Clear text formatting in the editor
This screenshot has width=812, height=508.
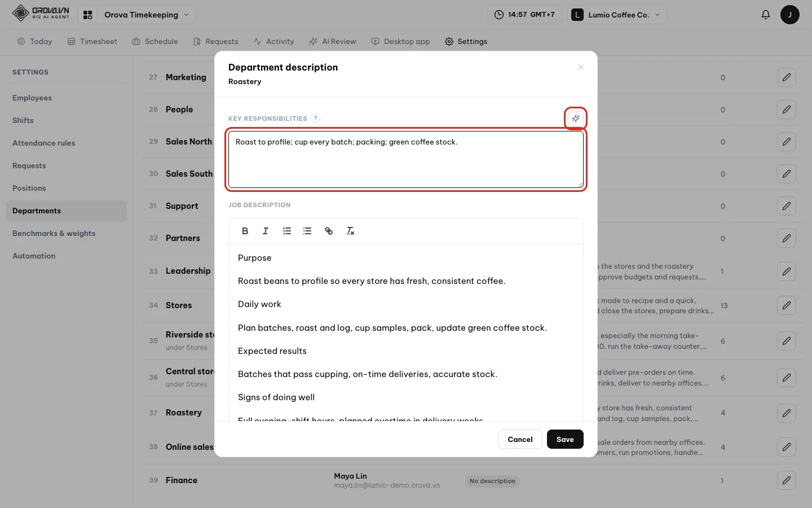tap(350, 231)
